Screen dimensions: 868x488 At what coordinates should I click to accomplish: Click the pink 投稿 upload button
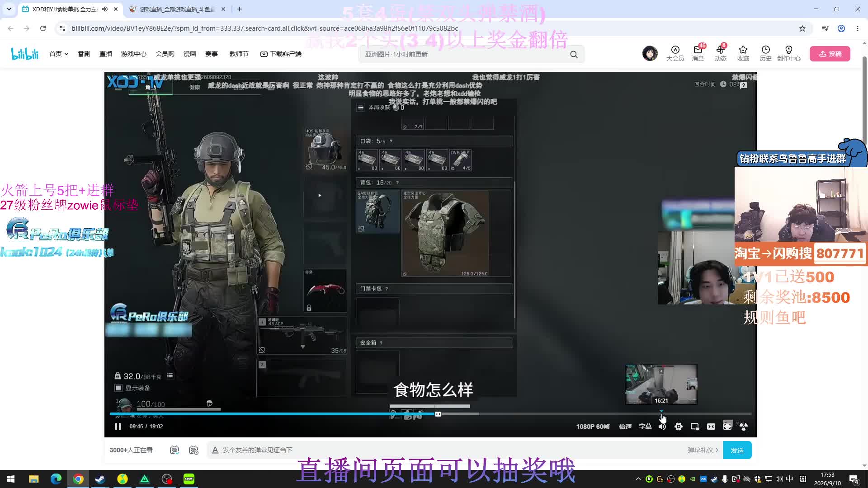coord(830,54)
